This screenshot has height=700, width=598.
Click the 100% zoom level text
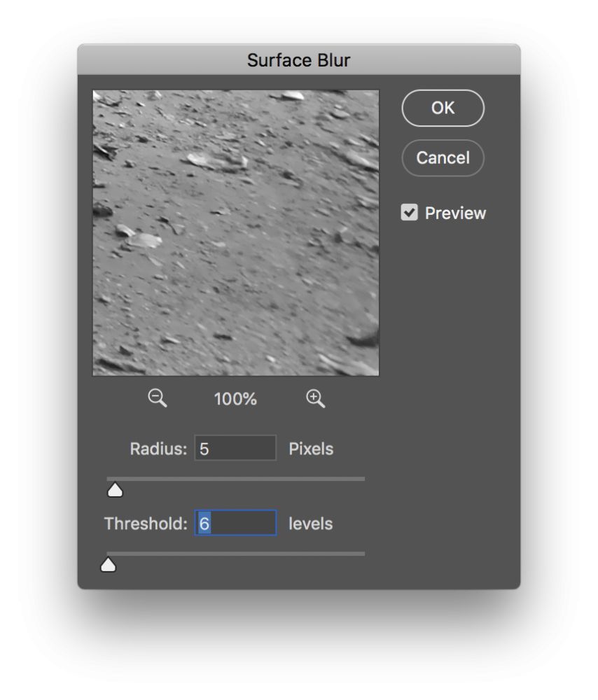(235, 399)
